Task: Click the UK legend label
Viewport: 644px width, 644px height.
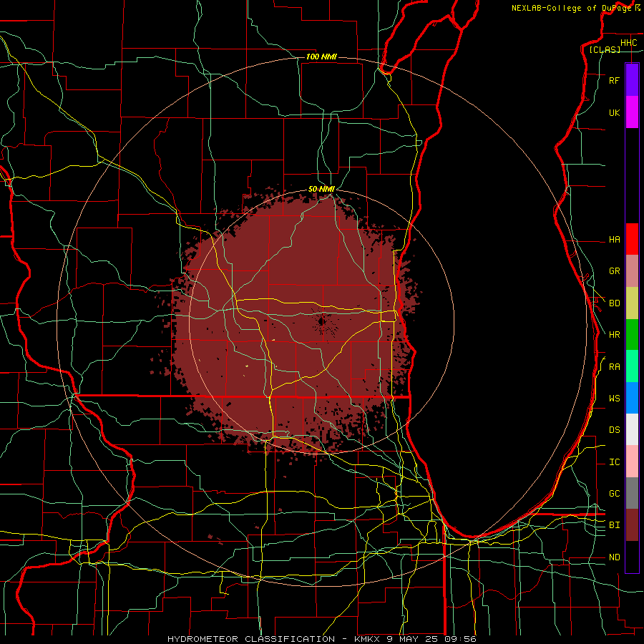Action: click(x=614, y=112)
